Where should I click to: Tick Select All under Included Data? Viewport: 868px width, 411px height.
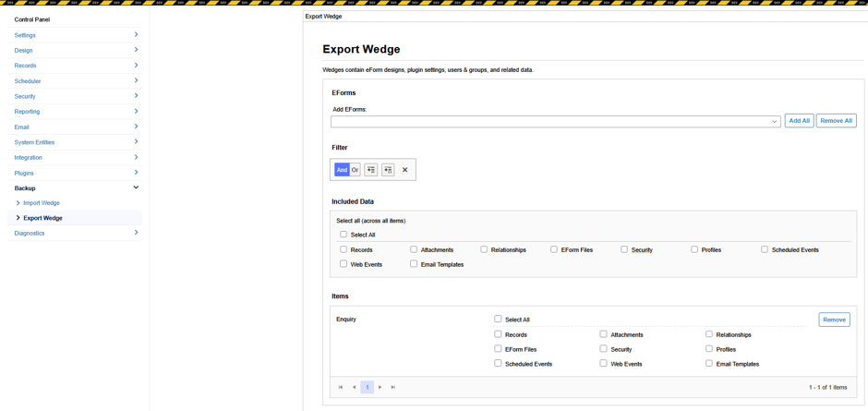coord(344,235)
